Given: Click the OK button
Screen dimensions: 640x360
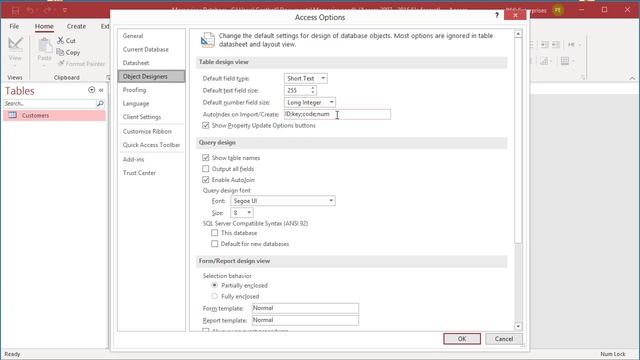Looking at the screenshot, I should pyautogui.click(x=462, y=339).
